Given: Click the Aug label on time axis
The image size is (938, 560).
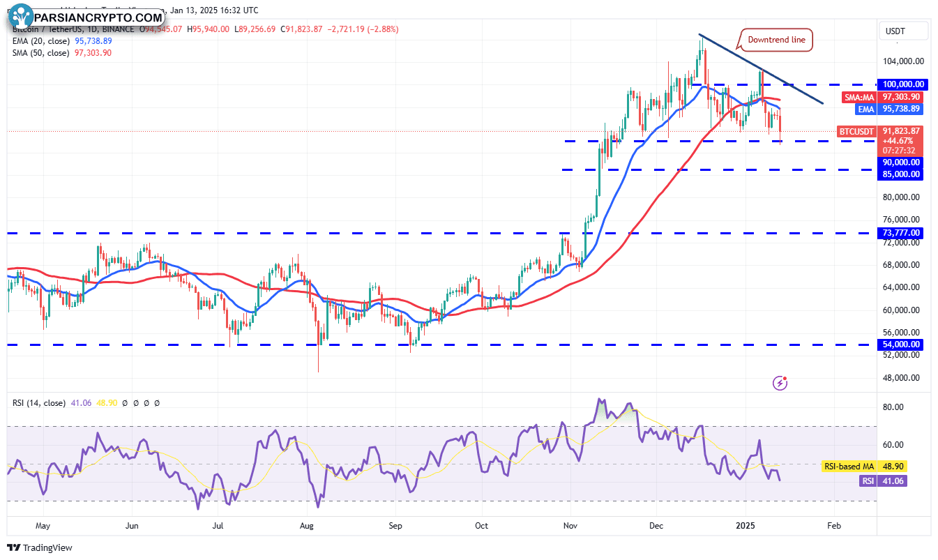Looking at the screenshot, I should click(308, 525).
